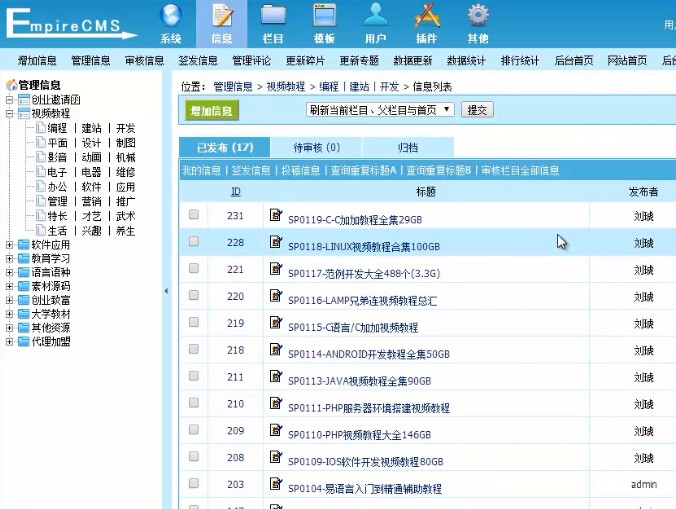The image size is (676, 509).
Task: Open the 栏目 folder icon
Action: coord(273,16)
